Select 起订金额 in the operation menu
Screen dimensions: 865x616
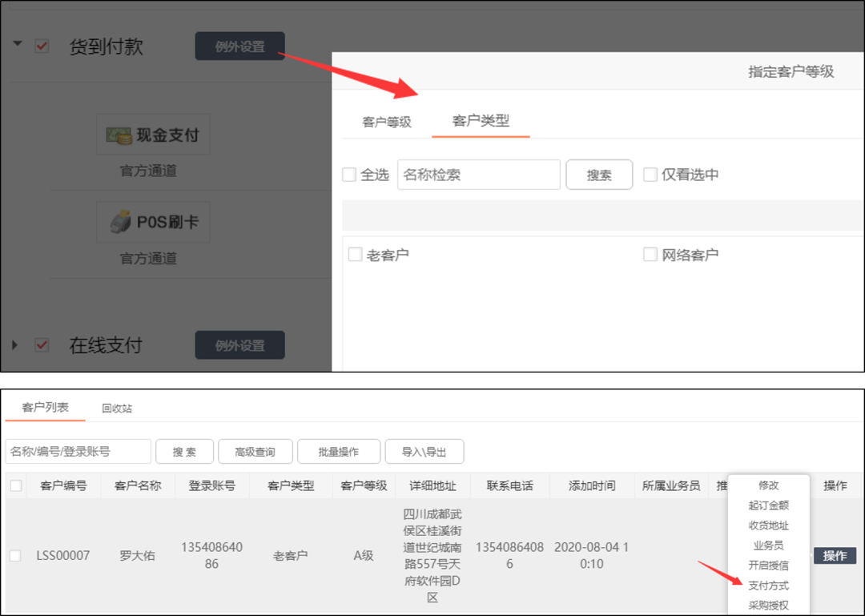tap(768, 505)
